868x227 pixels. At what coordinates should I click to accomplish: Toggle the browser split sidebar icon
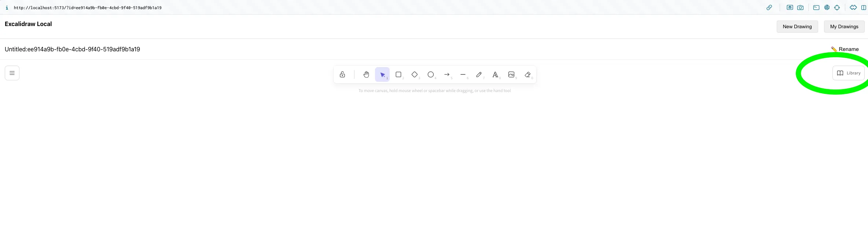[x=864, y=7]
